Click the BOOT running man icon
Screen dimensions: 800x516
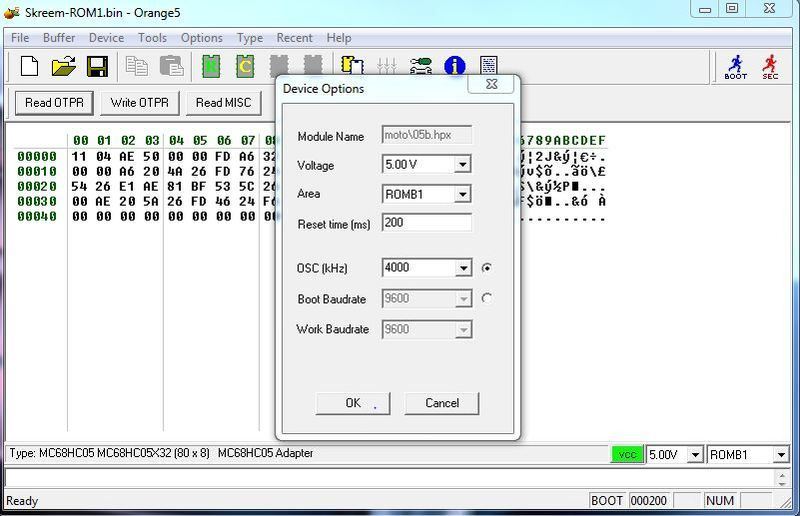(735, 67)
